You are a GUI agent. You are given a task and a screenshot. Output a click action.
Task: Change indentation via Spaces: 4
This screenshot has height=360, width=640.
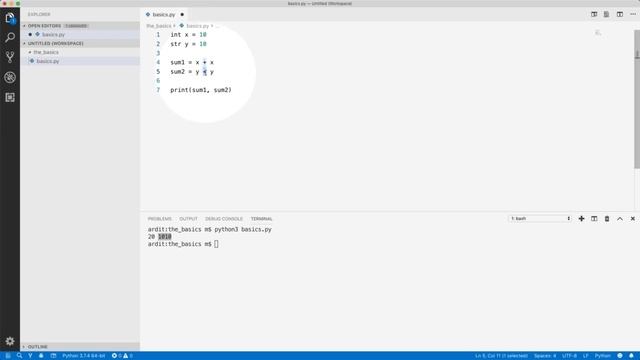545,356
